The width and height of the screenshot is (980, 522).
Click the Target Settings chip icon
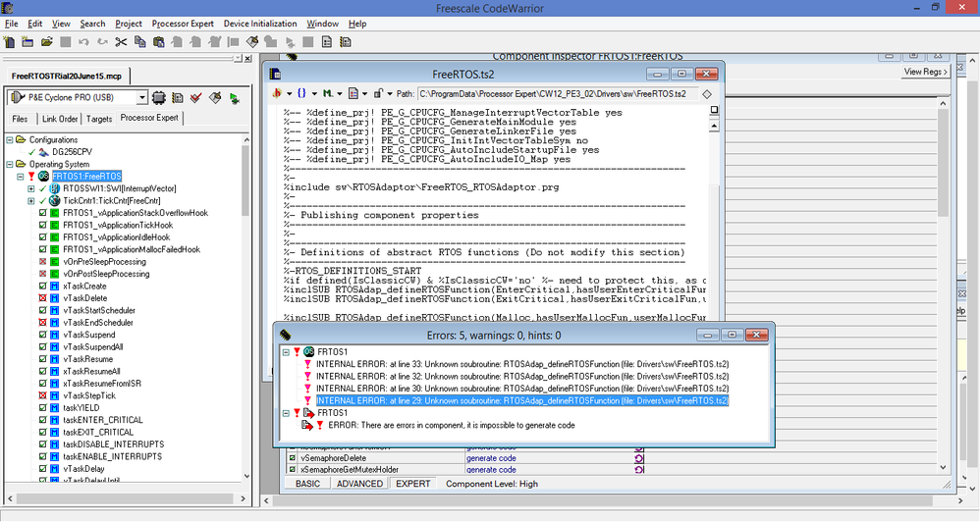point(159,97)
